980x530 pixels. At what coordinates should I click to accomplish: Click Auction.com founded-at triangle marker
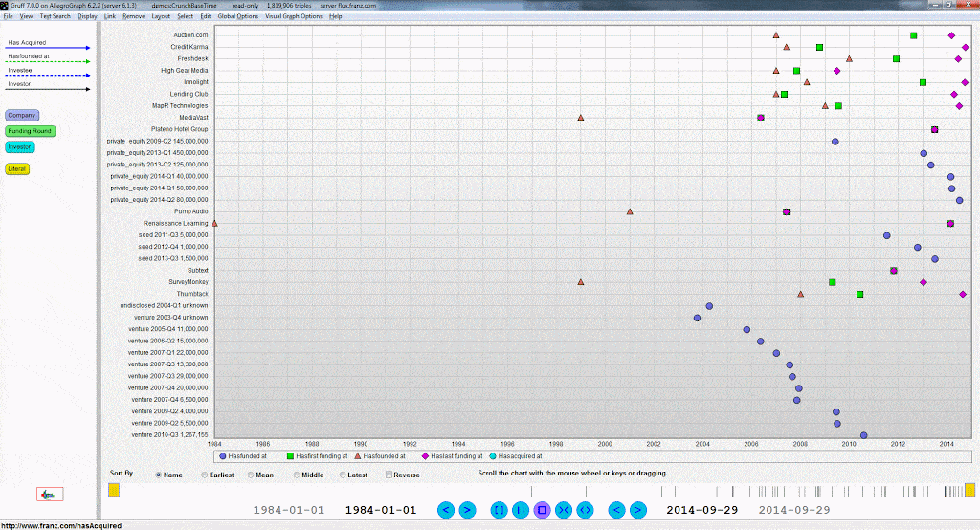coord(775,35)
